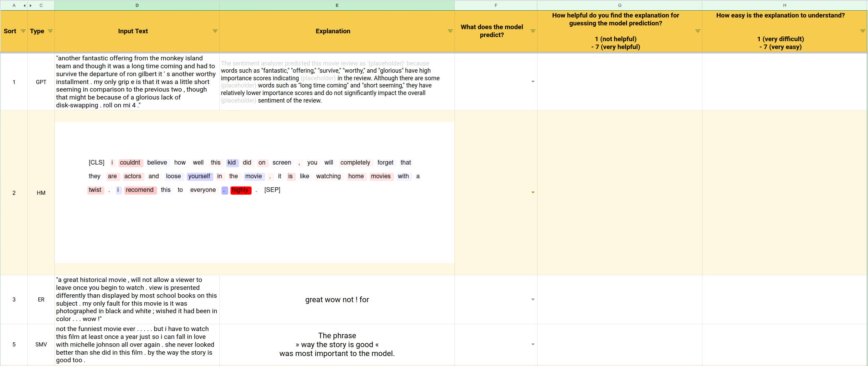This screenshot has width=868, height=366.
Task: Select the 'great wow not ! for' explanation
Action: click(337, 299)
